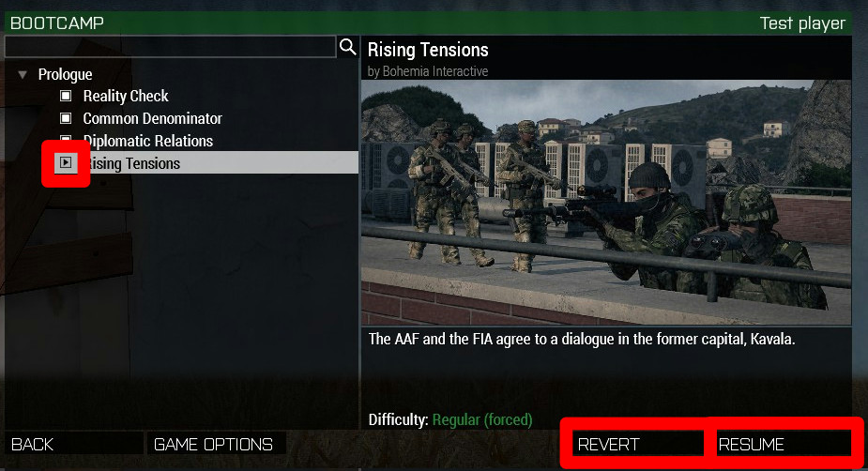Screen dimensions: 868x471
Task: Click the Test player profile name
Action: click(x=802, y=23)
